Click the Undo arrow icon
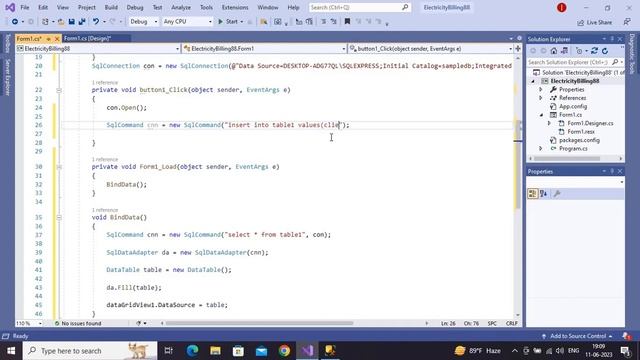 [96, 22]
